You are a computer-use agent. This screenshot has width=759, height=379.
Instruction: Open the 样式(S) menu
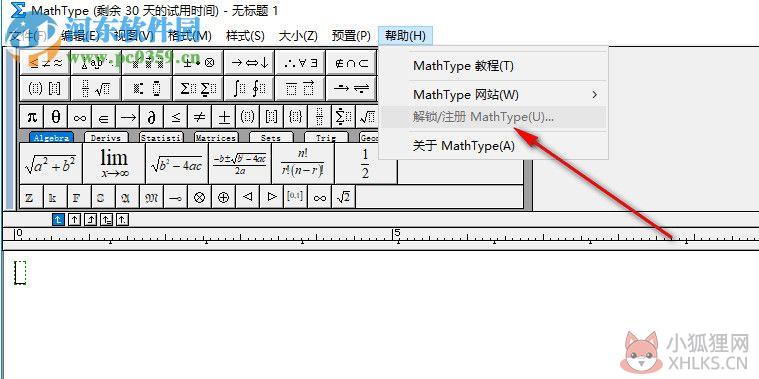(x=245, y=35)
